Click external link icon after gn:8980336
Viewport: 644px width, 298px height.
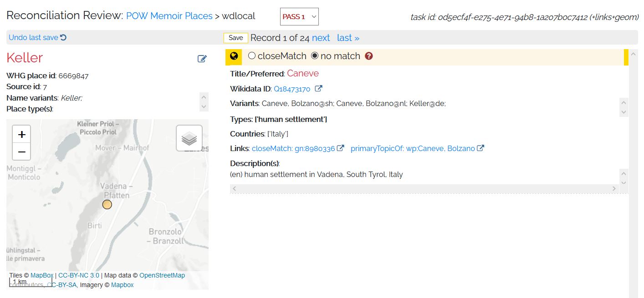click(x=340, y=148)
